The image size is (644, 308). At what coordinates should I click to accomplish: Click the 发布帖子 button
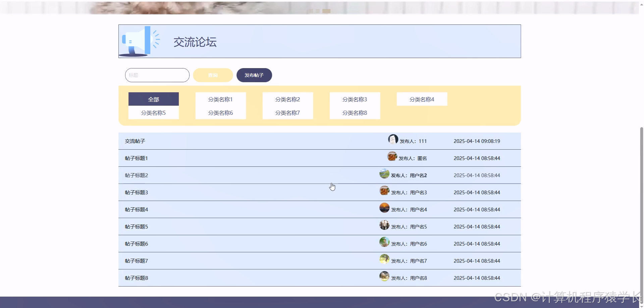point(254,75)
